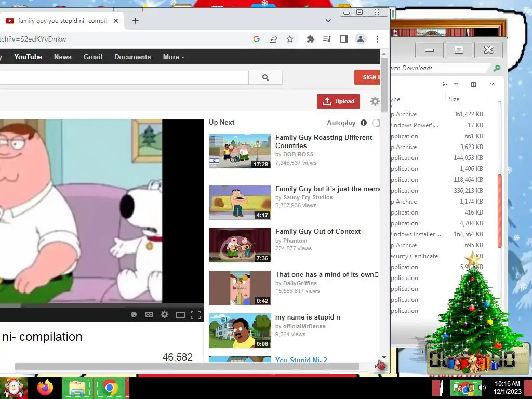Select Gmail in the top bar

point(92,57)
